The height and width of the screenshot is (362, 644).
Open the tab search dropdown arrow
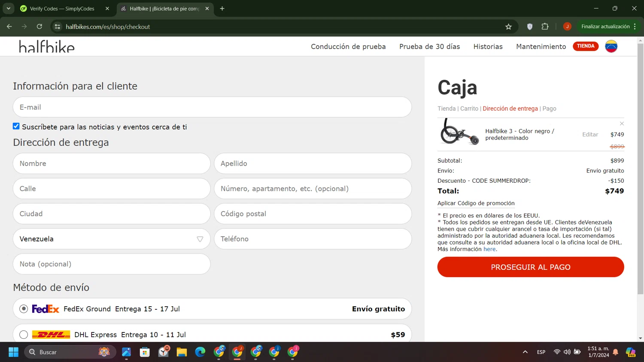pyautogui.click(x=9, y=9)
